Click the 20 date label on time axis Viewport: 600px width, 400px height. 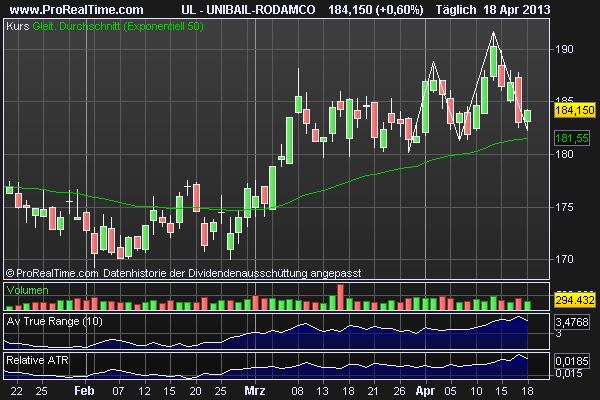coord(196,391)
